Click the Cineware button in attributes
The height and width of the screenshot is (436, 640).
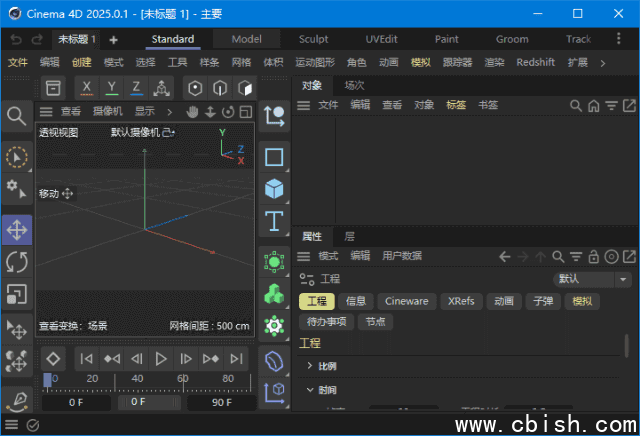point(406,301)
